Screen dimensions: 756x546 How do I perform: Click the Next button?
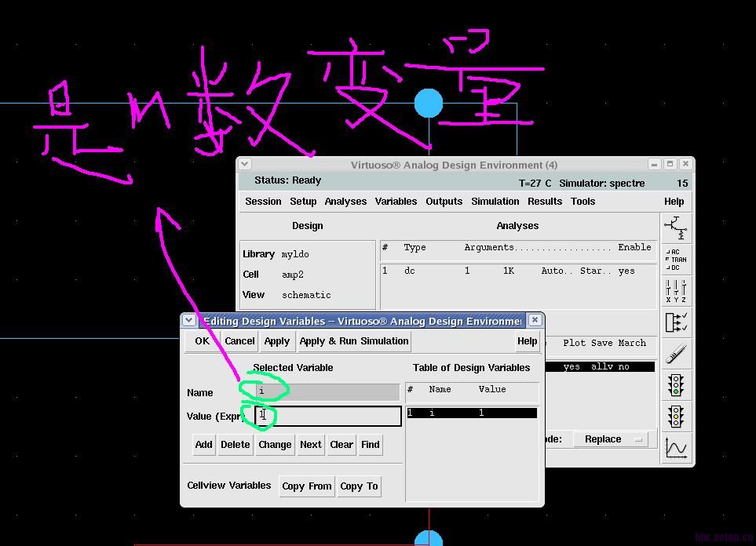[311, 444]
